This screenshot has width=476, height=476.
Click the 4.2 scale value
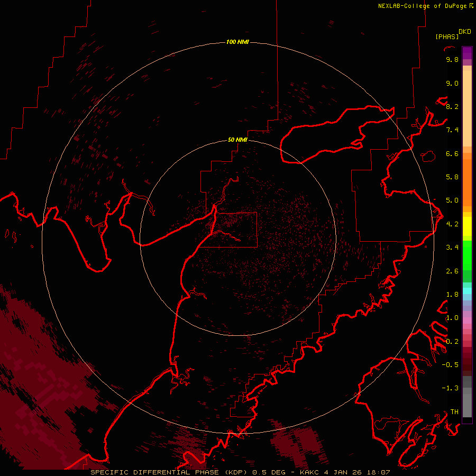click(452, 224)
